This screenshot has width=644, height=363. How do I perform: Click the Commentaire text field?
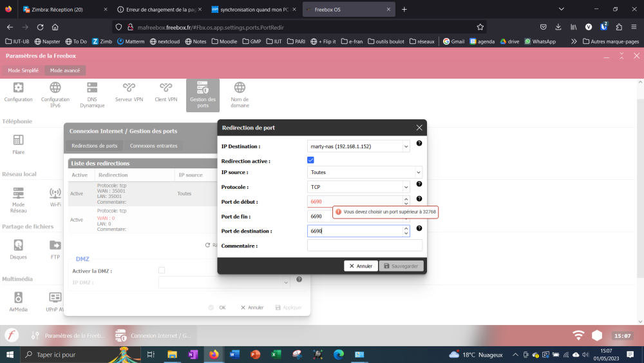(365, 245)
